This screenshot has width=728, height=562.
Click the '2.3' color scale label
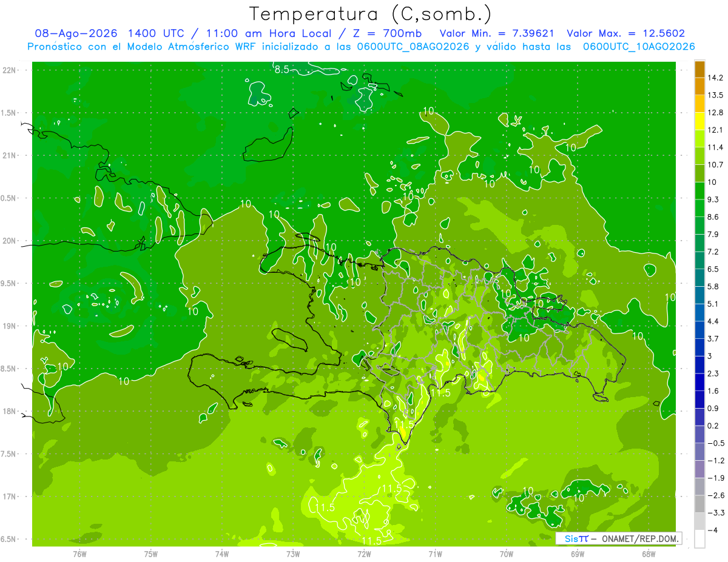[x=713, y=373]
